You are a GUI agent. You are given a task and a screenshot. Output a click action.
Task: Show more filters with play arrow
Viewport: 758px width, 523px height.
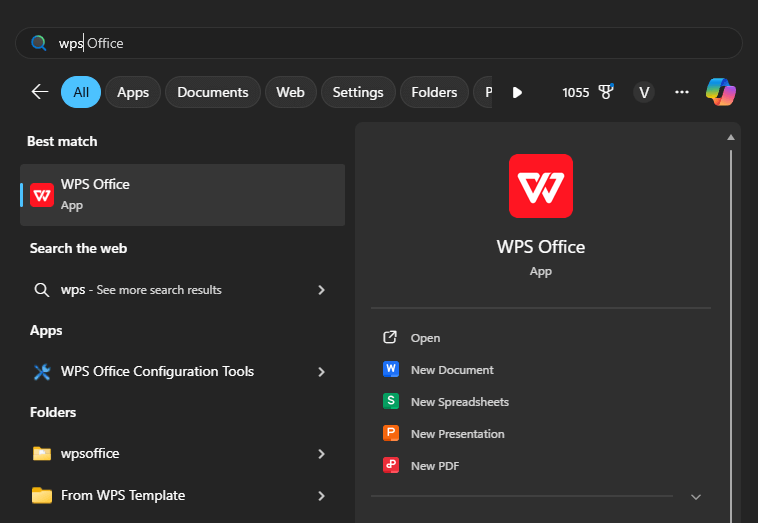517,92
